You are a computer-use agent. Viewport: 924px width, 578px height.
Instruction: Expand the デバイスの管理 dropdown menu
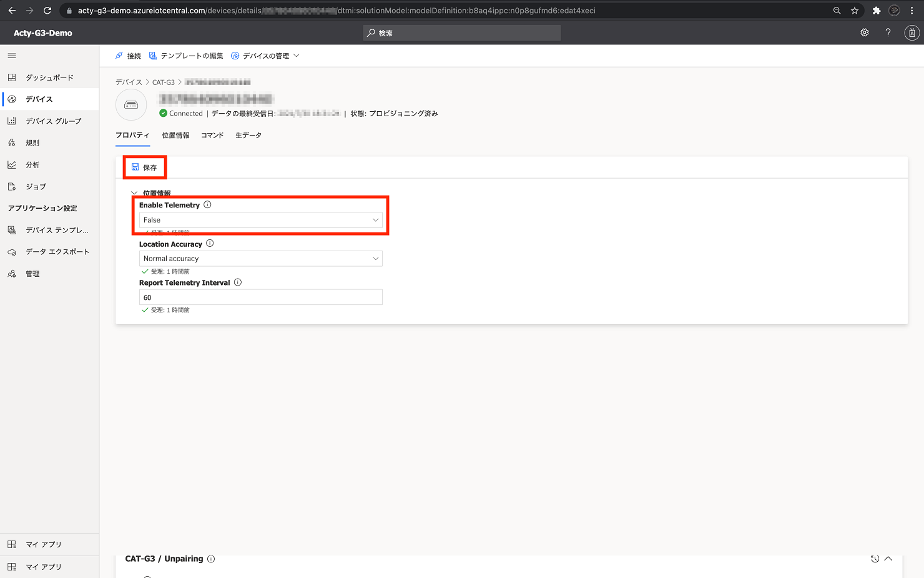coord(265,56)
